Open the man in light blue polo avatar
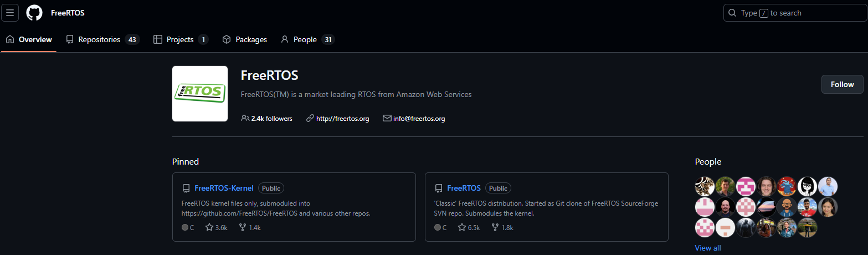The width and height of the screenshot is (868, 255). (x=828, y=186)
